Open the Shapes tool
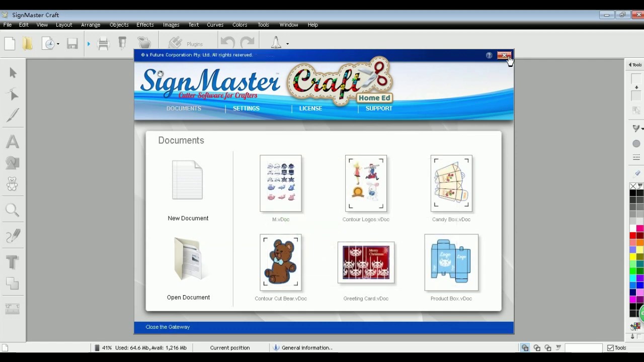The image size is (644, 362). coord(13,162)
